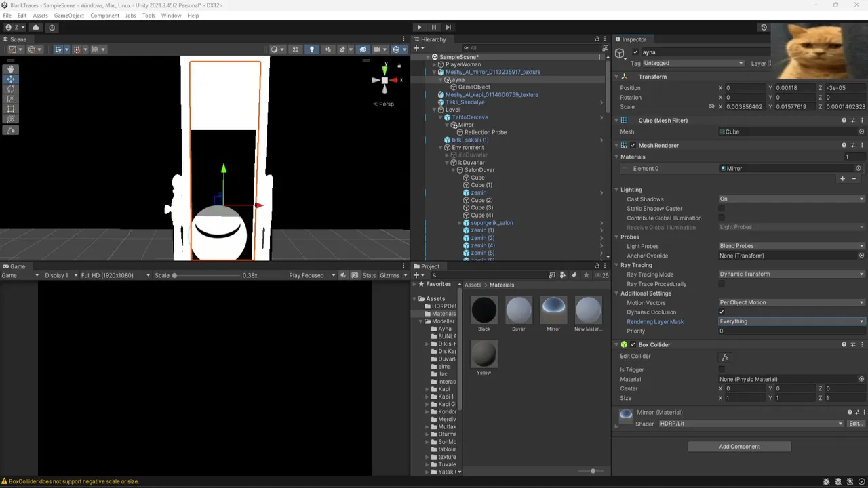868x488 pixels.
Task: Open the Window menu
Action: click(x=171, y=15)
